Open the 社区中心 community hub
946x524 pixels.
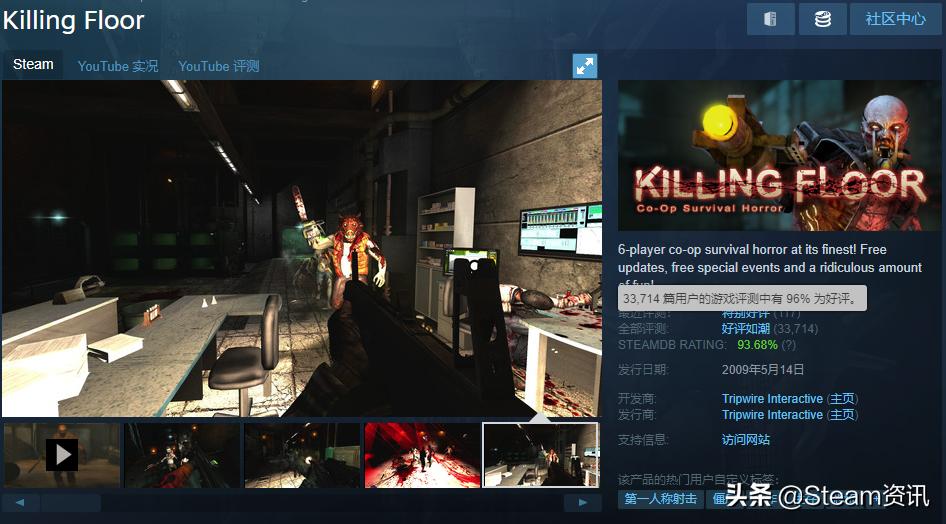[x=895, y=19]
